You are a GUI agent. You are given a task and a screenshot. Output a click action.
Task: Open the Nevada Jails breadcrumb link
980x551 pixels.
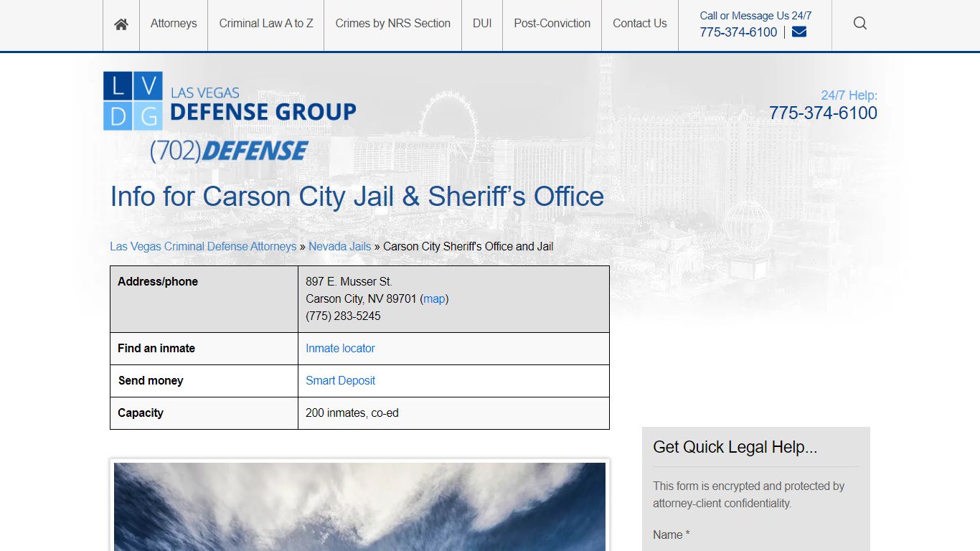tap(340, 246)
